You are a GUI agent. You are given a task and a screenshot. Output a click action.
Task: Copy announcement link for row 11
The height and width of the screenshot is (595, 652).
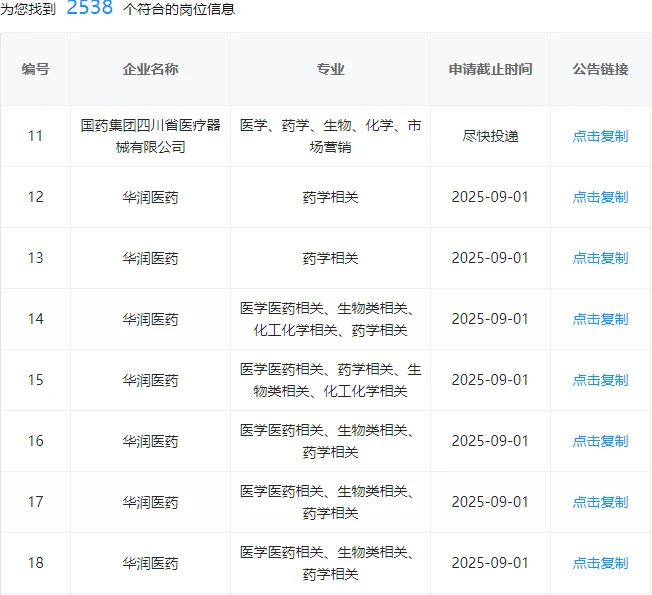[x=600, y=136]
